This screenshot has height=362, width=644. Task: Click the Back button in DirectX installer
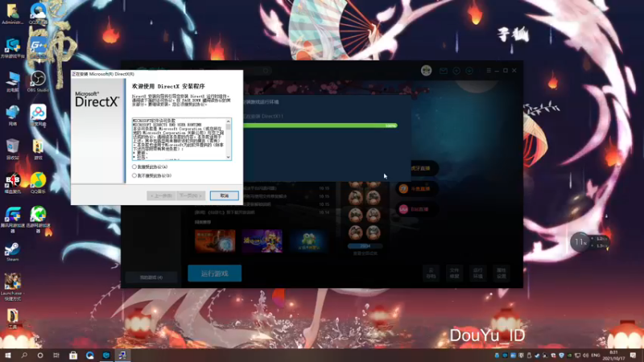[161, 195]
